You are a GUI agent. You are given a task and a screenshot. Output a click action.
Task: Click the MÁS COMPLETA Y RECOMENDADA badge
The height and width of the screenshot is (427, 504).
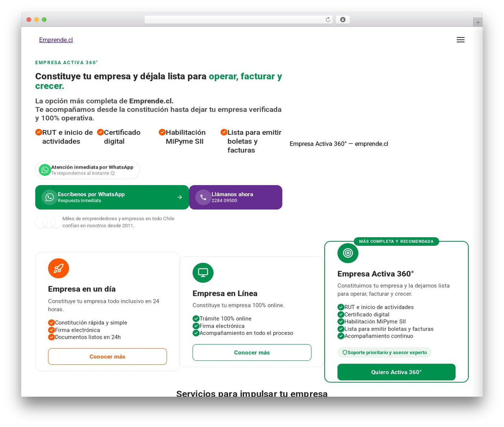(397, 241)
